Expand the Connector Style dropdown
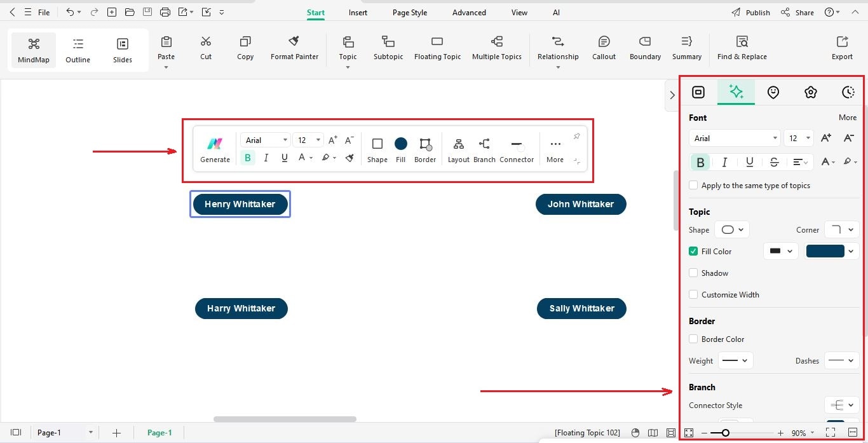Image resolution: width=868 pixels, height=443 pixels. 842,405
